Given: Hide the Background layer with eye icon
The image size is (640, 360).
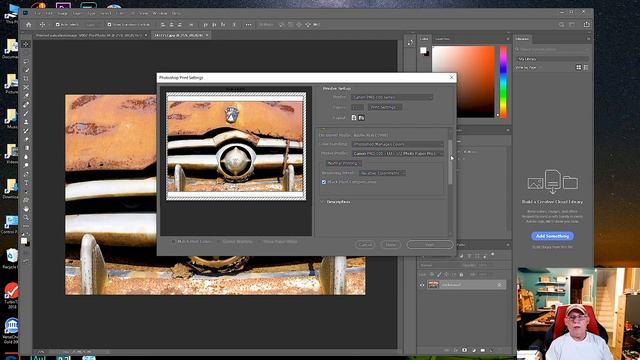Looking at the screenshot, I should [422, 285].
